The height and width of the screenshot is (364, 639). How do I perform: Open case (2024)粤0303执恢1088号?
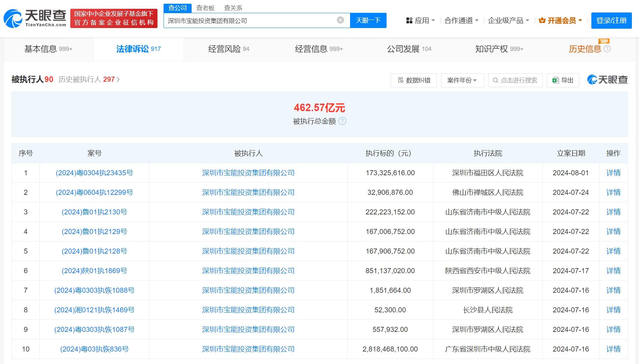[94, 290]
